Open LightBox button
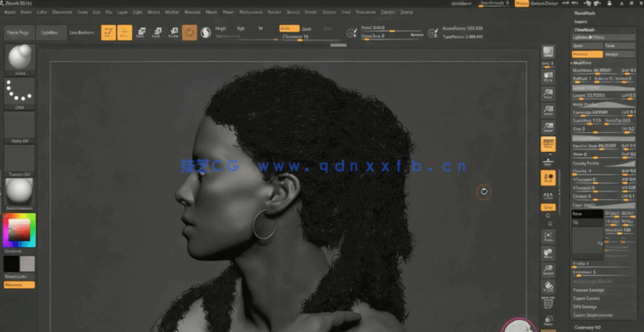Viewport: 644px width, 332px height. point(52,33)
